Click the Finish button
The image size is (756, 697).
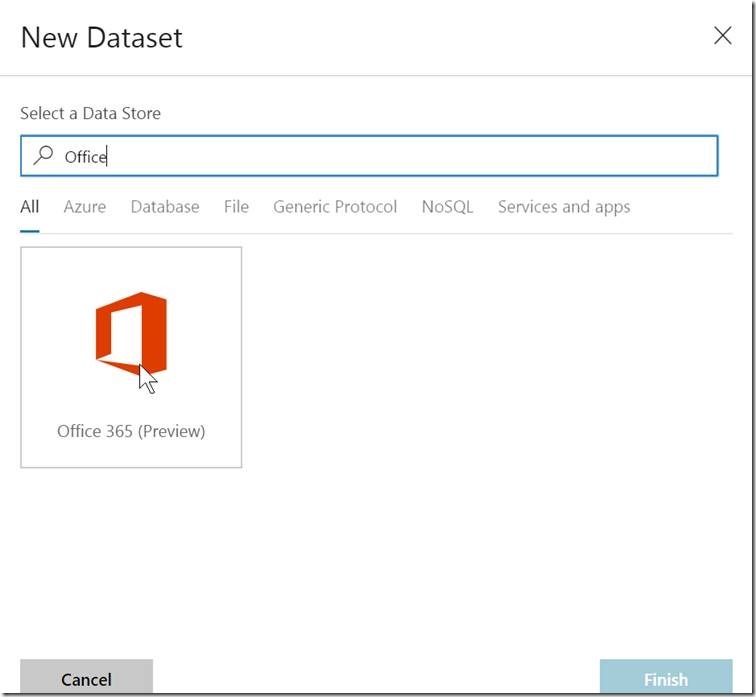click(666, 677)
